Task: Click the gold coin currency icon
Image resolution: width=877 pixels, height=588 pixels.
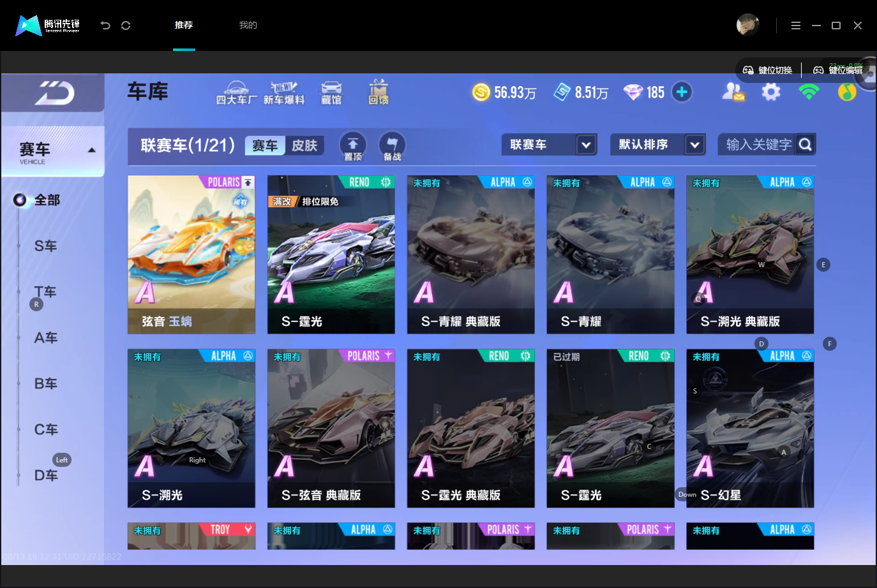Action: (481, 92)
